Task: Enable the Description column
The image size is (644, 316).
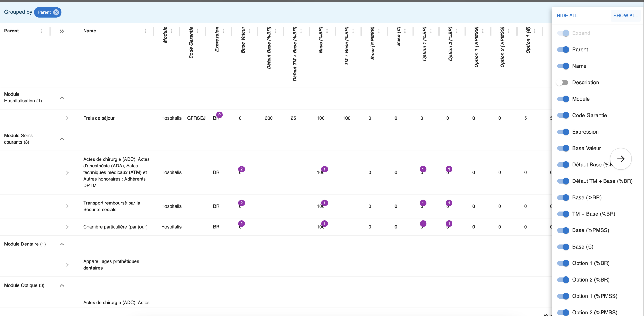Action: point(562,82)
